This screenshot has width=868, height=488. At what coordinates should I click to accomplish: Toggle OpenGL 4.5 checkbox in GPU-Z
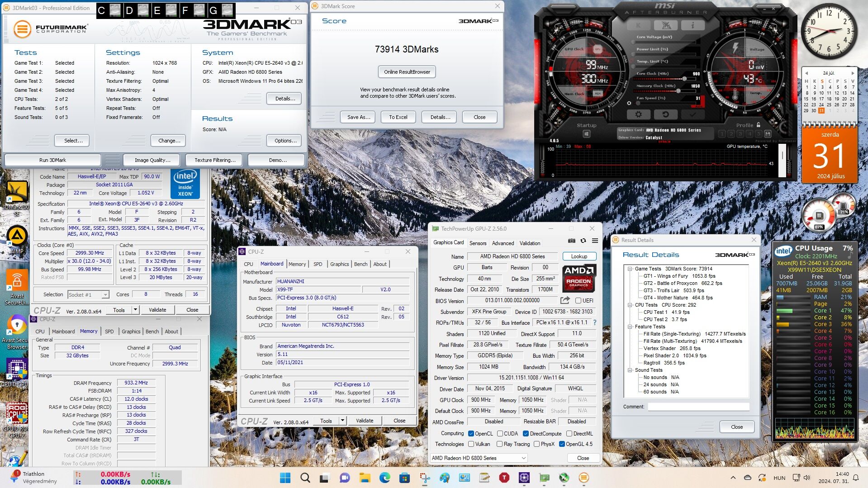pos(562,444)
